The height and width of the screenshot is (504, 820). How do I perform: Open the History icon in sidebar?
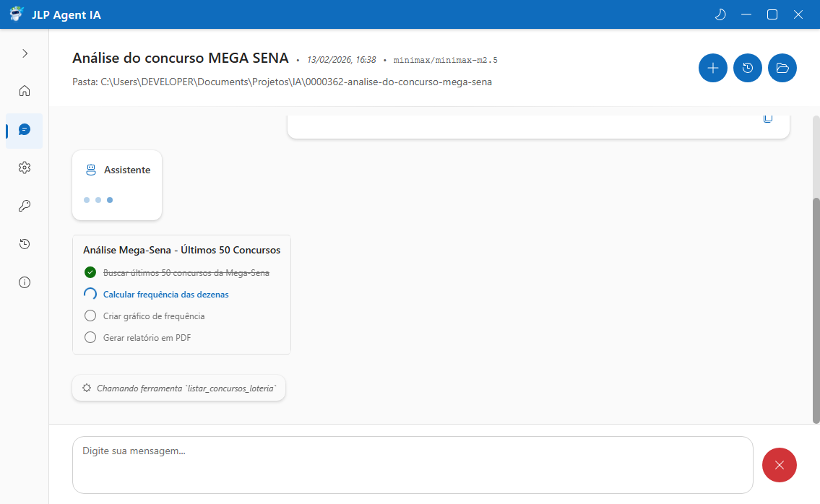pos(25,244)
